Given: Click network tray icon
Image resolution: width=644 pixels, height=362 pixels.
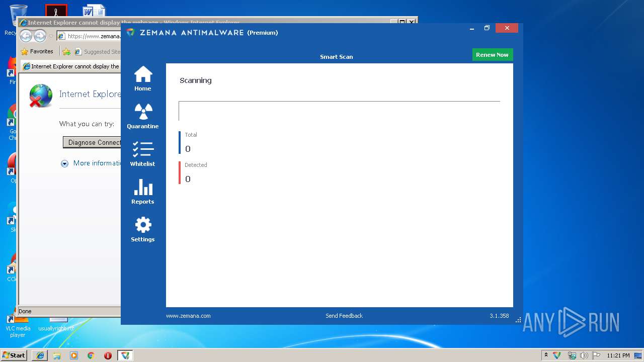Looking at the screenshot, I should [572, 355].
